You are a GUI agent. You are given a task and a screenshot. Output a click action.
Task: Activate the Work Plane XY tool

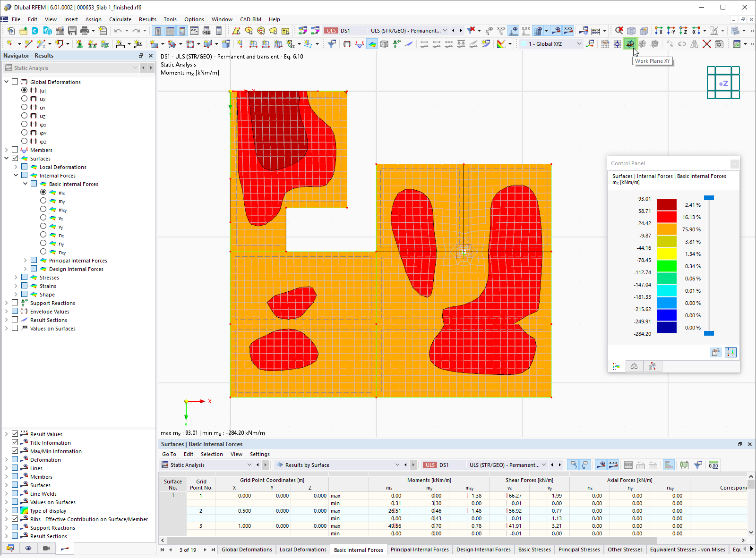point(631,43)
